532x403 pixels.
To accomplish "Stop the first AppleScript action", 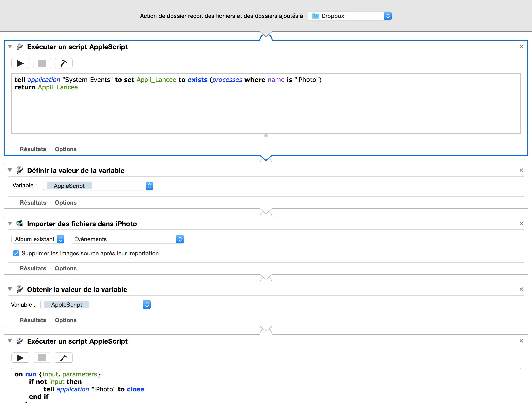I will (x=42, y=63).
